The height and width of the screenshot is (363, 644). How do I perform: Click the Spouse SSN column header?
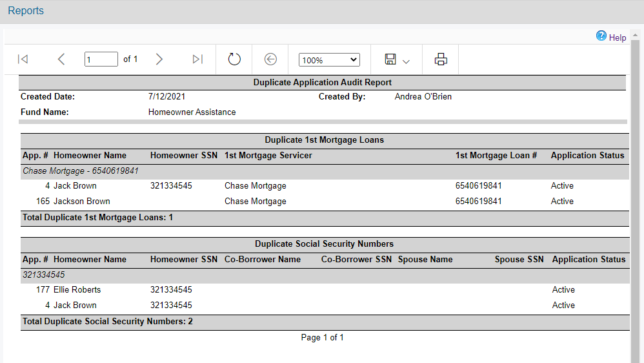(x=519, y=260)
